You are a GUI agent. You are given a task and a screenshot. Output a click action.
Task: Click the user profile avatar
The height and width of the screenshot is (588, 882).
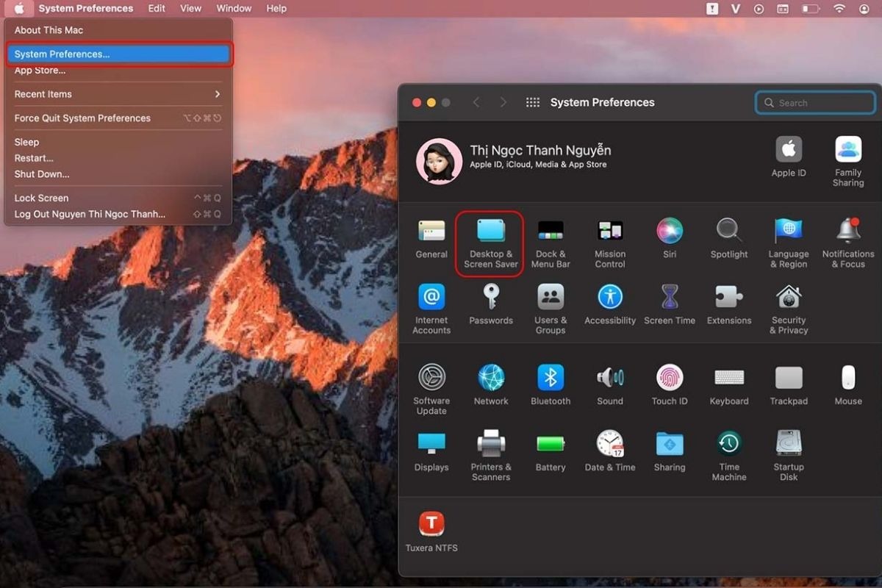coord(440,161)
